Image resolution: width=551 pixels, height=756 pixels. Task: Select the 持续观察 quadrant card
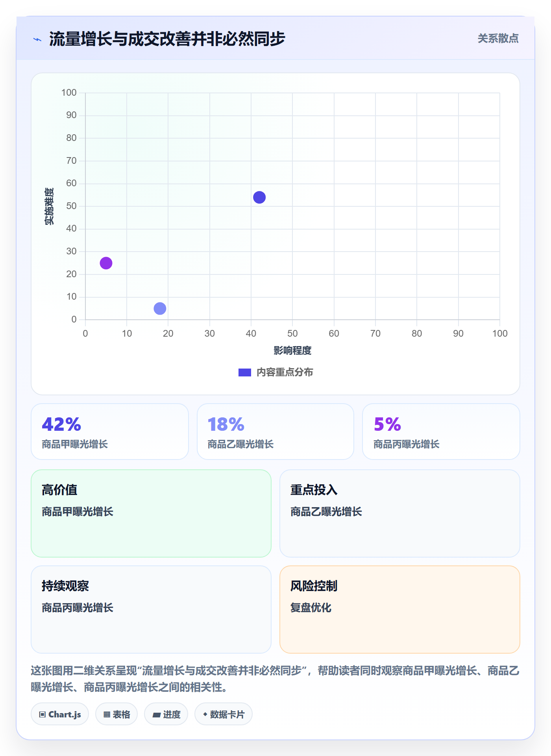[151, 610]
